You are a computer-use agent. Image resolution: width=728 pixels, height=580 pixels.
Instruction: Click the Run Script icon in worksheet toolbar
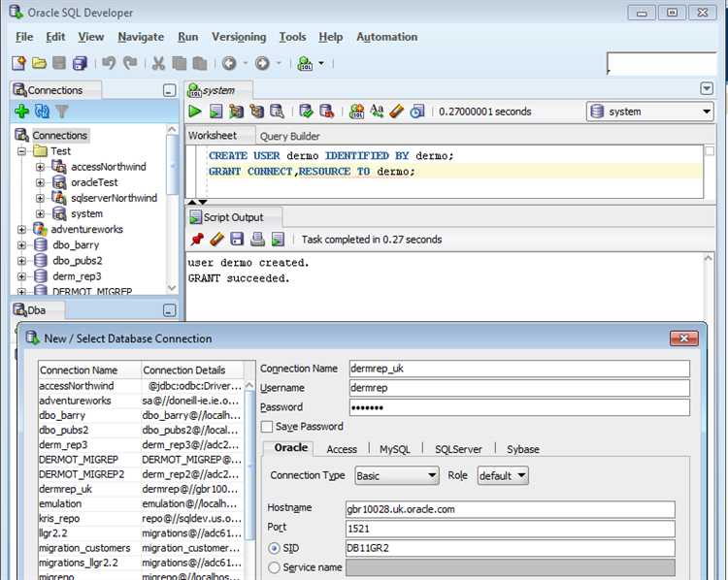(216, 112)
